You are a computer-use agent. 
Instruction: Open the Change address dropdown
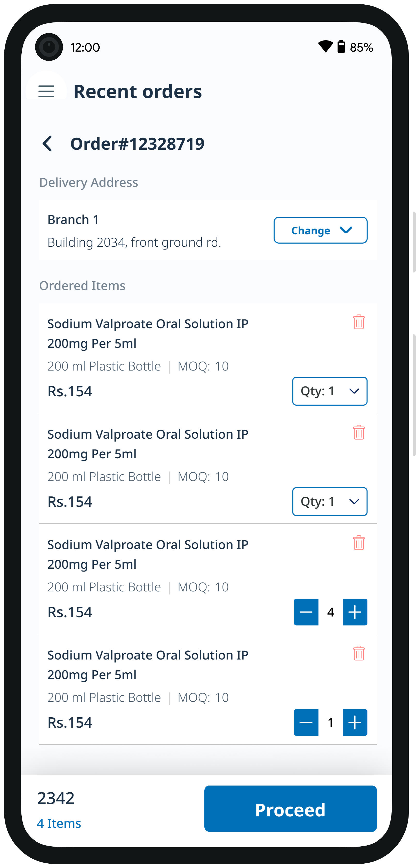pyautogui.click(x=320, y=230)
